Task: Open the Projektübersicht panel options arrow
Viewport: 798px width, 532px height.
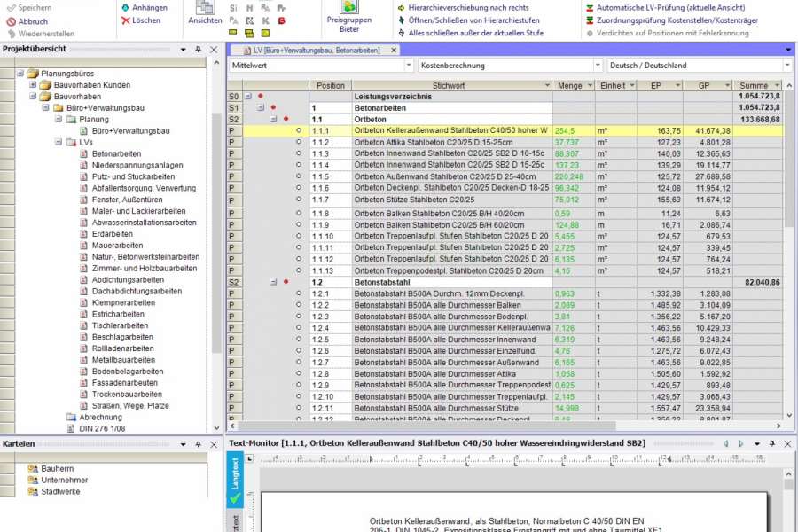Action: (x=184, y=50)
